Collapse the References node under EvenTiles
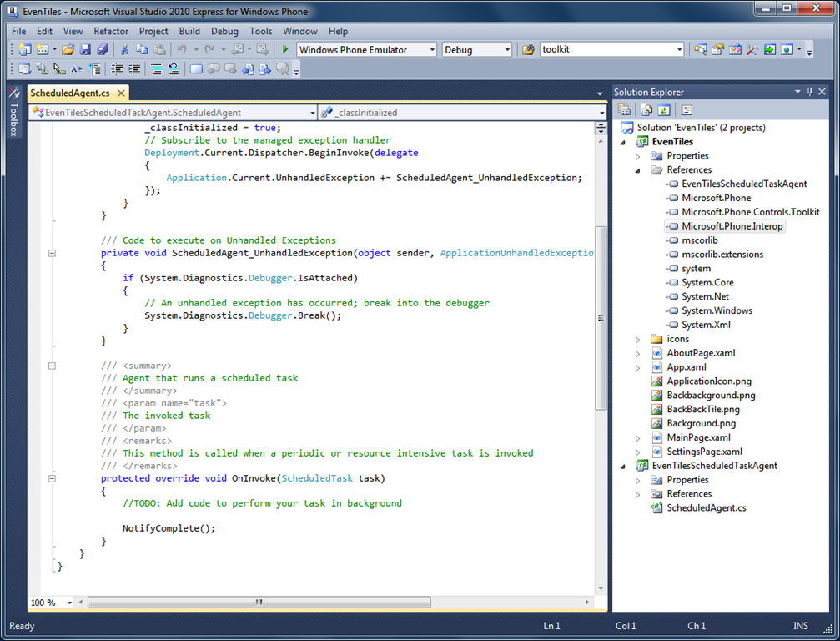 tap(638, 170)
